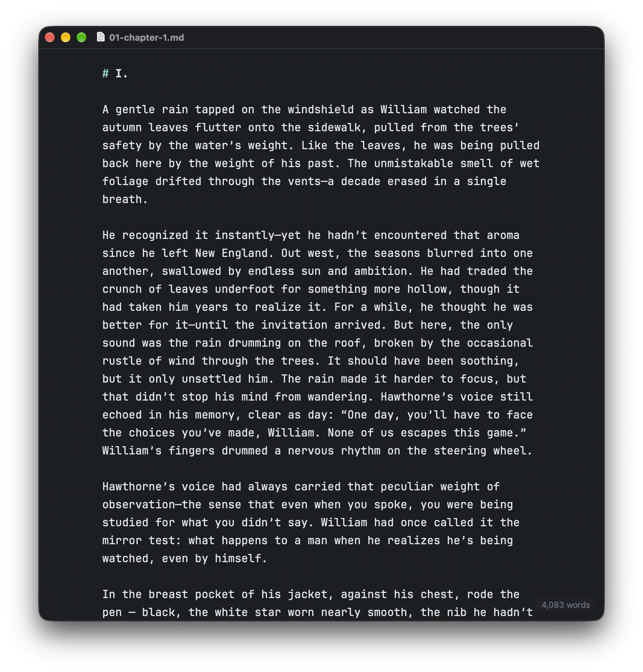Image resolution: width=643 pixels, height=672 pixels.
Task: Click the word "windshield" in opening line
Action: tap(321, 109)
